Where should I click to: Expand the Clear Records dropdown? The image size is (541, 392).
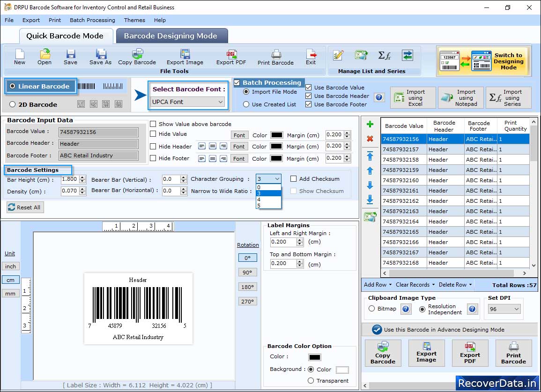point(433,285)
